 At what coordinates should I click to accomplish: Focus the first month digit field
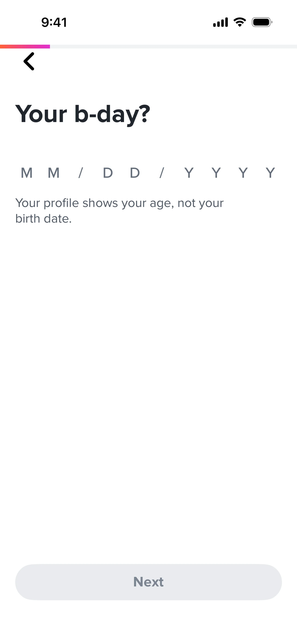tap(26, 173)
